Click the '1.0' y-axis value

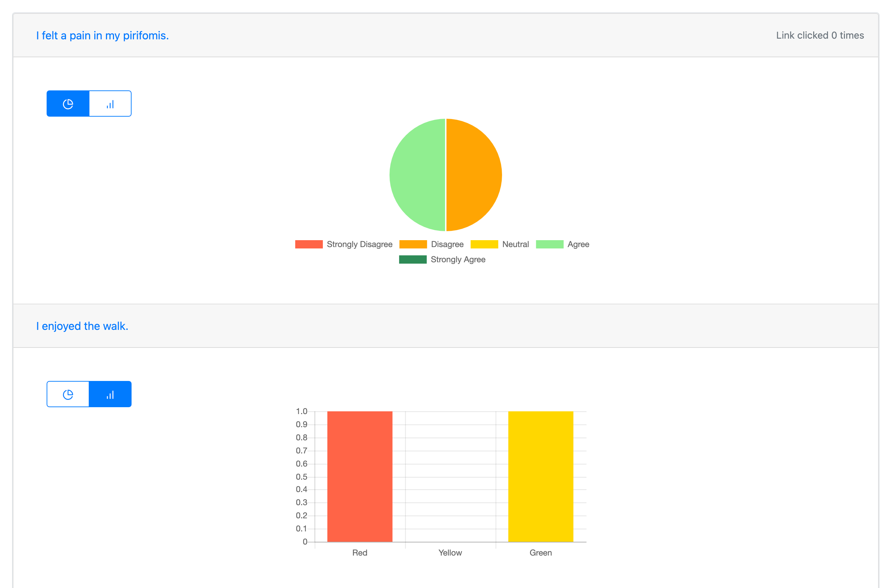[x=301, y=411]
